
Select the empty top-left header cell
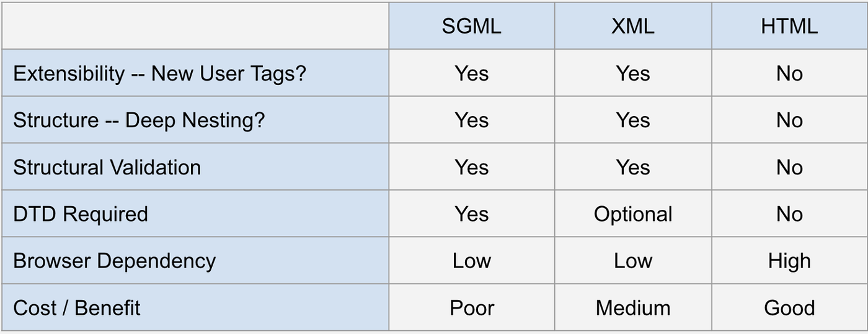195,26
